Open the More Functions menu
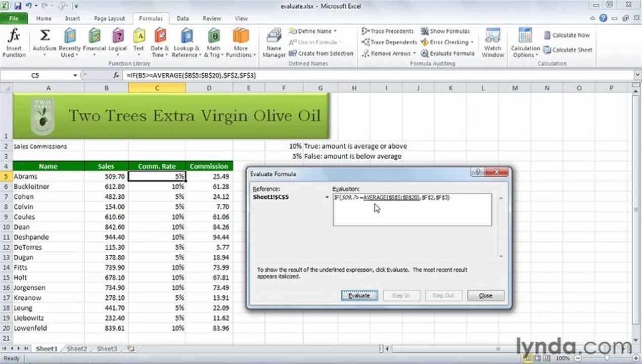 (x=241, y=43)
